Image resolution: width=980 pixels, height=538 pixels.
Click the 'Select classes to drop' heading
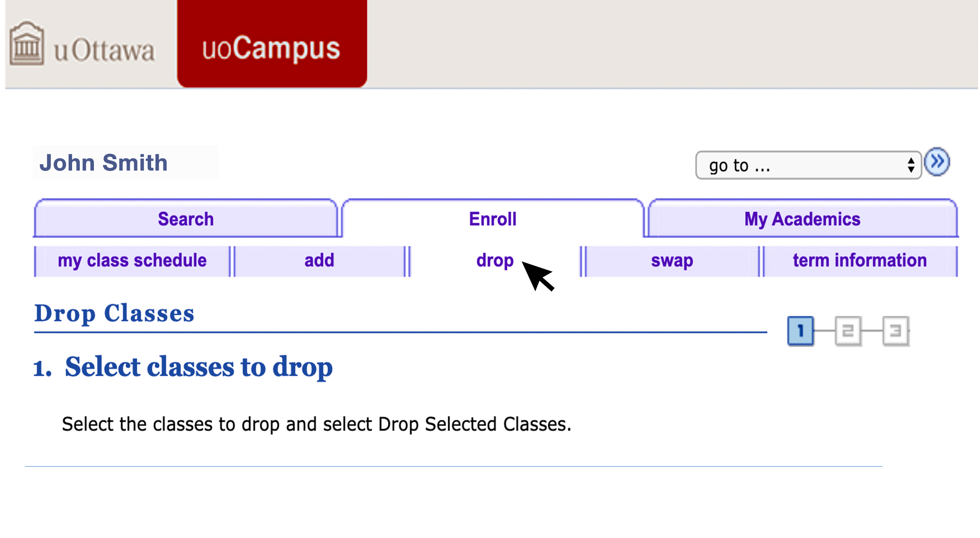tap(183, 367)
